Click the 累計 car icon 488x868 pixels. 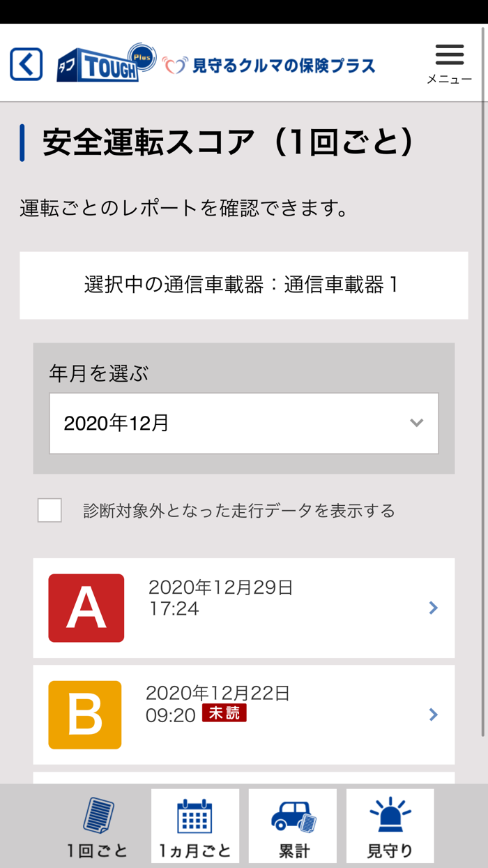click(292, 816)
